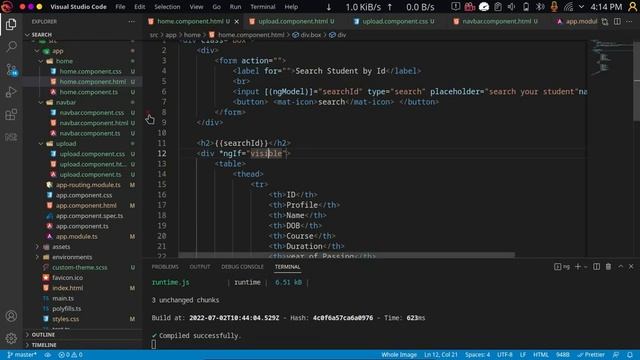Image resolution: width=640 pixels, height=360 pixels.
Task: Open home.component.ts file
Action: tap(89, 92)
